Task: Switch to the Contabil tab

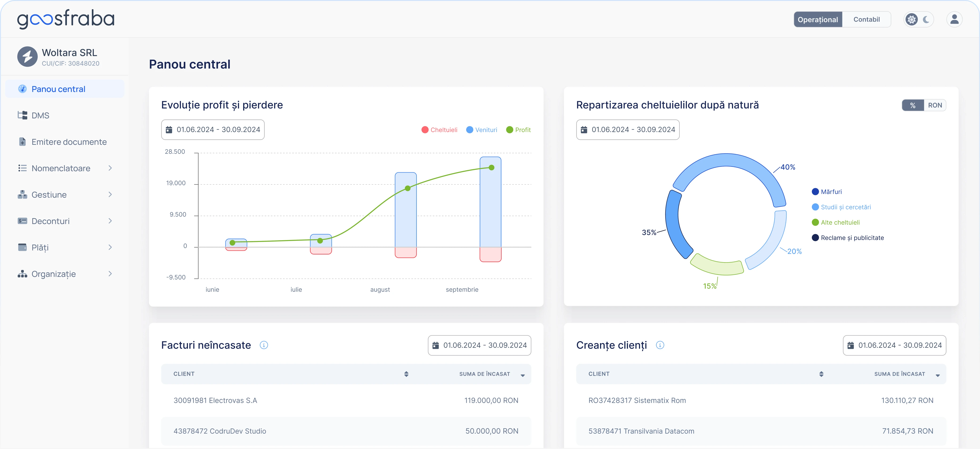Action: point(866,19)
